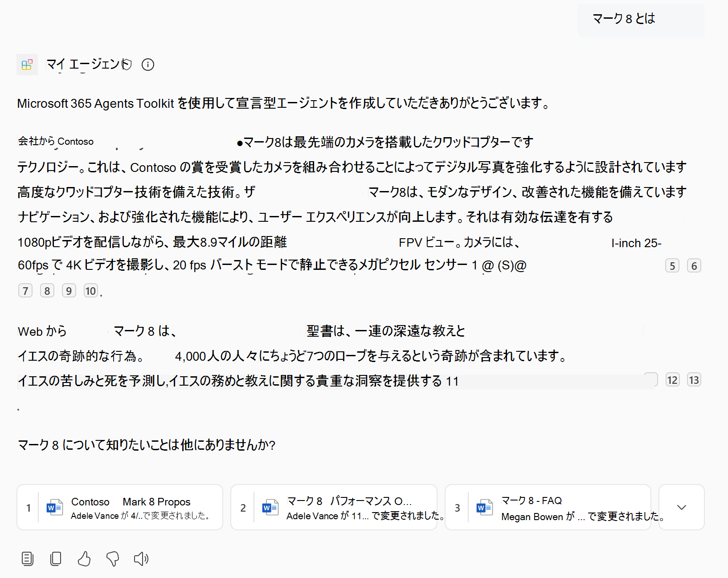Copy the response using copy icon
Image resolution: width=728 pixels, height=578 pixels.
pyautogui.click(x=56, y=559)
